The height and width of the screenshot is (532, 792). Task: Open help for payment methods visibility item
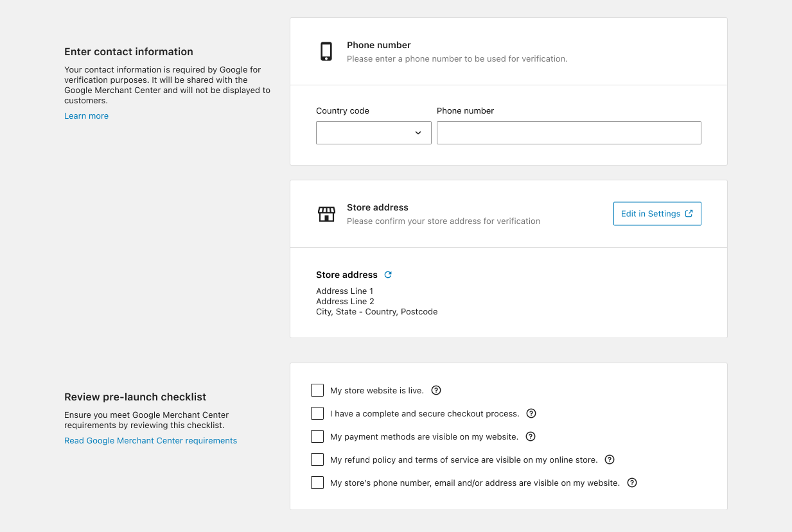pos(531,436)
